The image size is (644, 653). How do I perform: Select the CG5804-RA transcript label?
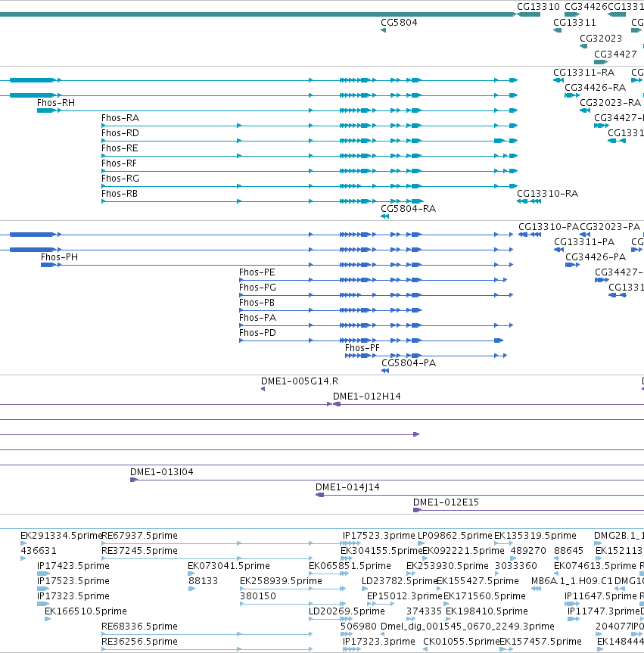(408, 209)
